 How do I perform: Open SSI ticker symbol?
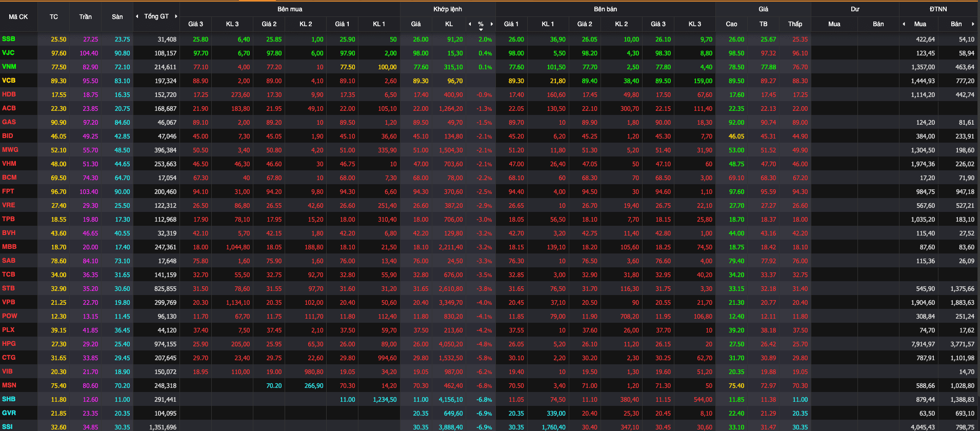[7, 427]
